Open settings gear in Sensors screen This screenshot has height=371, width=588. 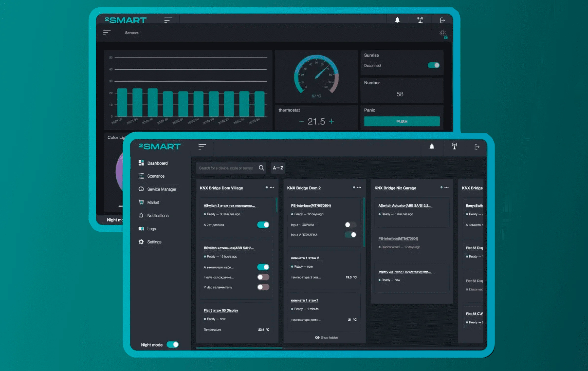(x=442, y=33)
